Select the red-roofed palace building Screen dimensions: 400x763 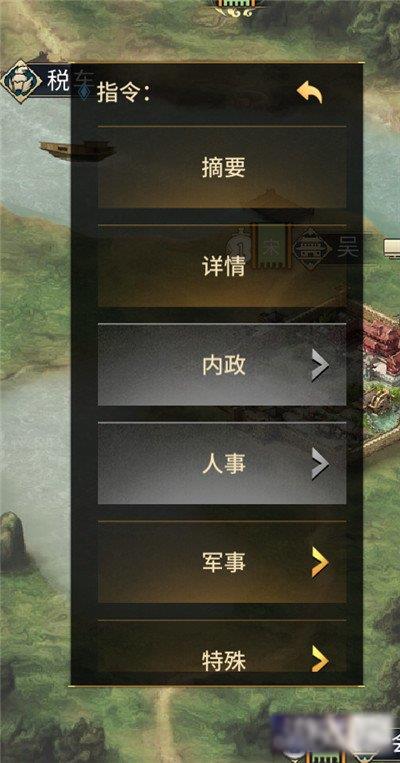(x=381, y=346)
